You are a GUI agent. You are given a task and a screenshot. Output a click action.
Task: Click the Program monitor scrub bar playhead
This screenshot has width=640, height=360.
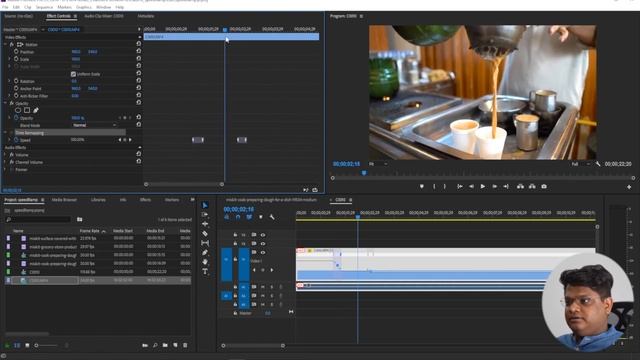click(x=364, y=173)
